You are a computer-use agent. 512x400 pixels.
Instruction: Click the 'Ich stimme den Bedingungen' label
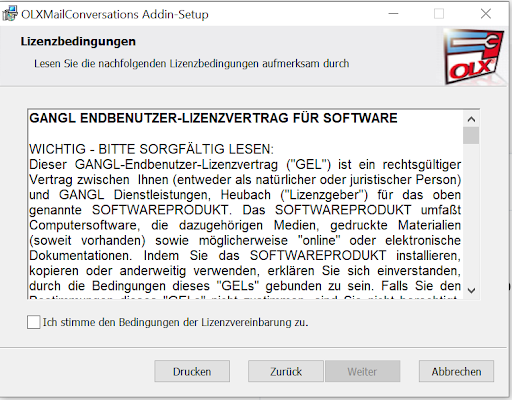pyautogui.click(x=175, y=322)
